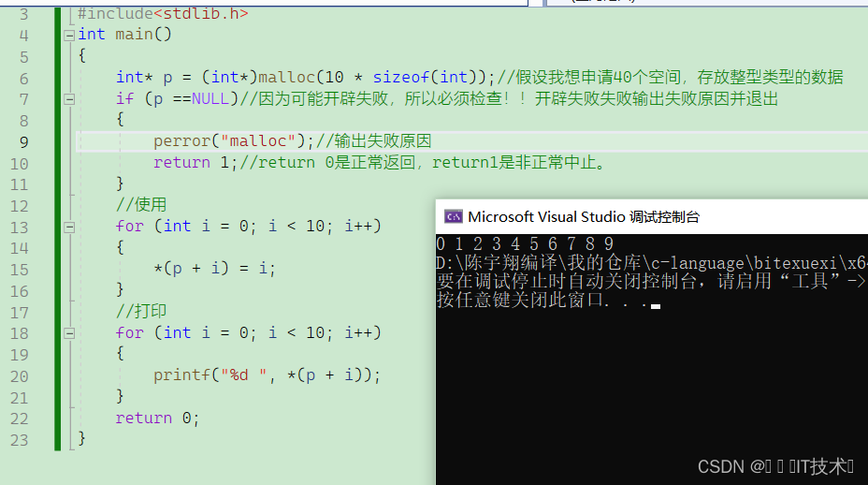The image size is (868, 485).
Task: Collapse the if (p == NULL) block
Action: [x=69, y=100]
